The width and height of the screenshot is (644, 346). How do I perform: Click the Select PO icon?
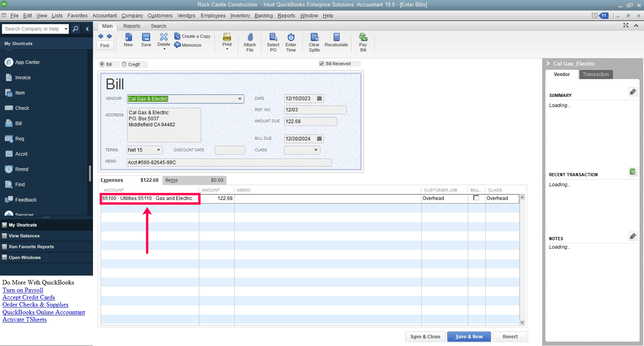(x=273, y=37)
